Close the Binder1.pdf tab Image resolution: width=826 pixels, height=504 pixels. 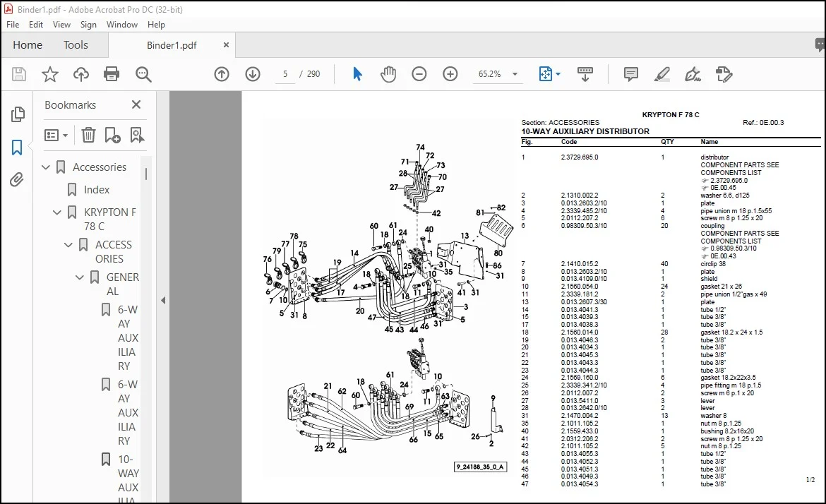pos(226,45)
